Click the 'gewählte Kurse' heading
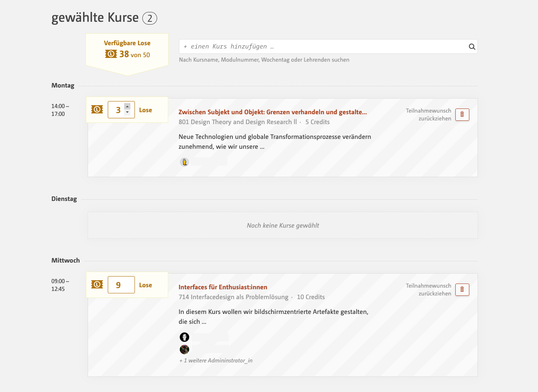This screenshot has height=392, width=538. (95, 18)
